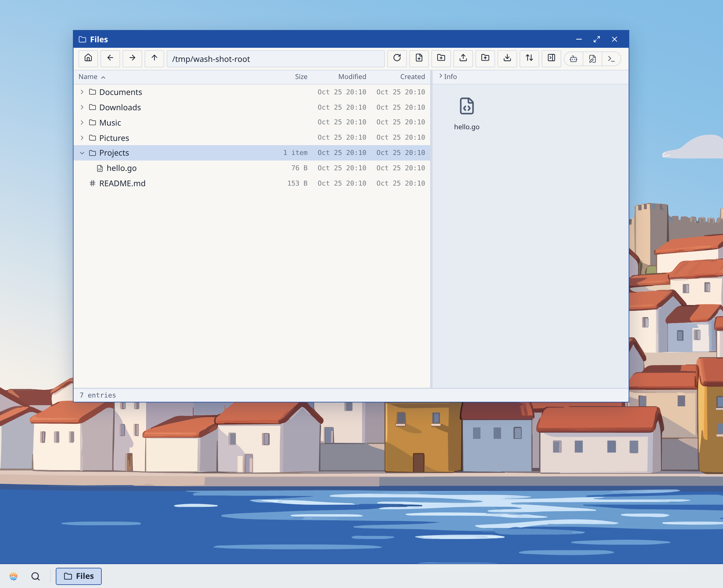
Task: Sort by the Created column header
Action: 412,77
